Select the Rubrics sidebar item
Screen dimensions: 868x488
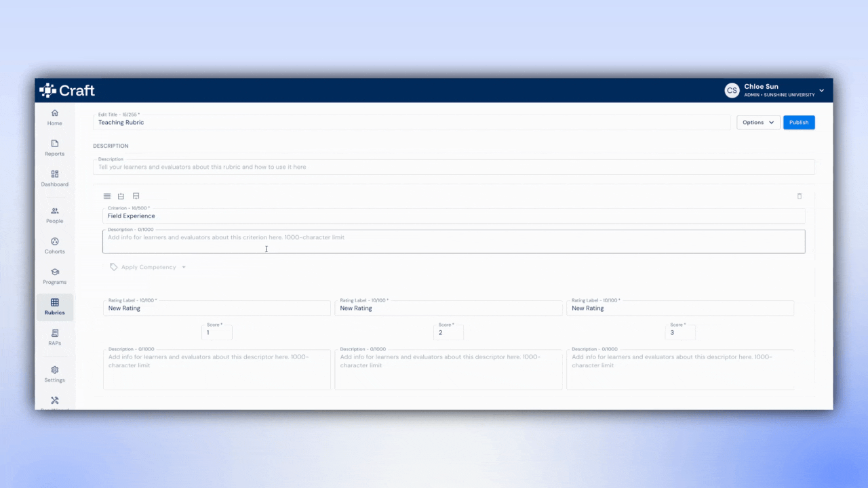(54, 306)
